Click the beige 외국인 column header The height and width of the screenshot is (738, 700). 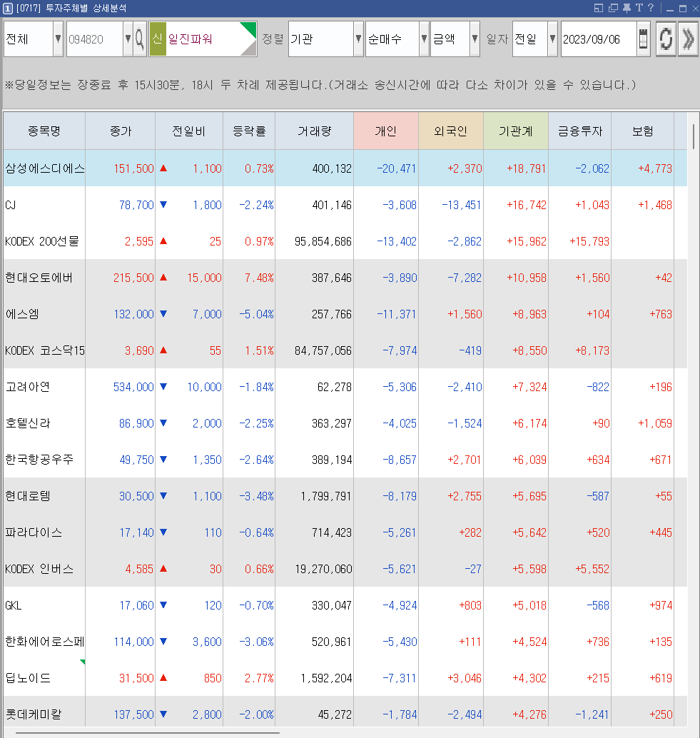pos(451,131)
